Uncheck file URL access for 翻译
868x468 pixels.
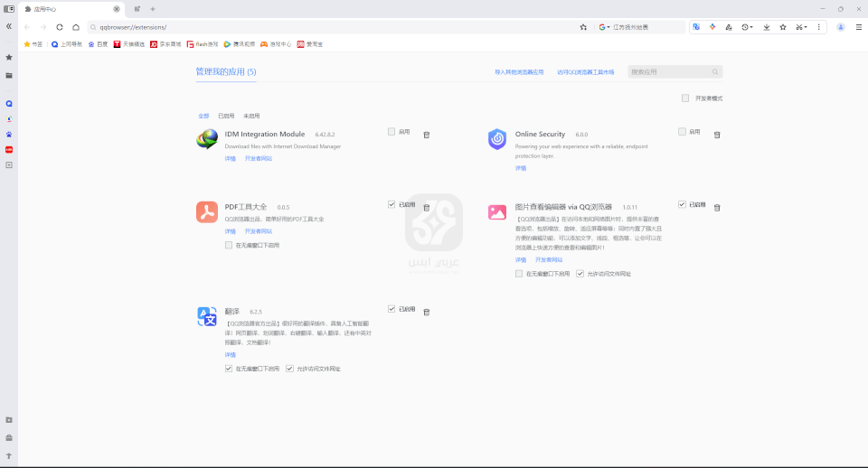(x=289, y=369)
